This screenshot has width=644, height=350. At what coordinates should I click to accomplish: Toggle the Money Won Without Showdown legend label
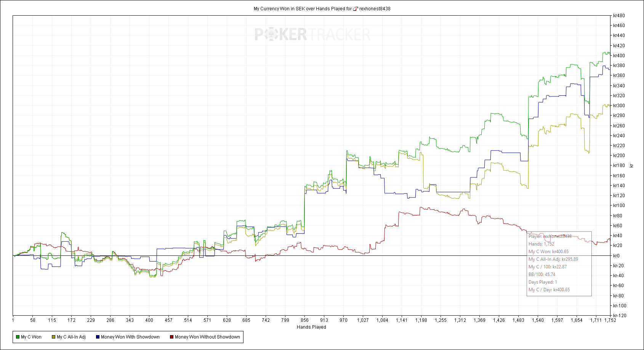coord(207,337)
